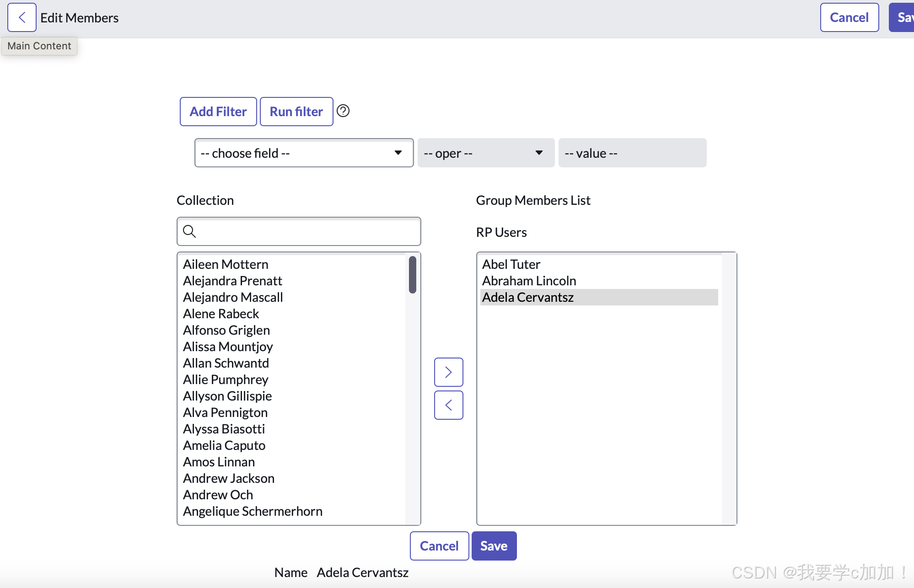This screenshot has width=914, height=588.
Task: Click the bottom Cancel button
Action: point(439,546)
